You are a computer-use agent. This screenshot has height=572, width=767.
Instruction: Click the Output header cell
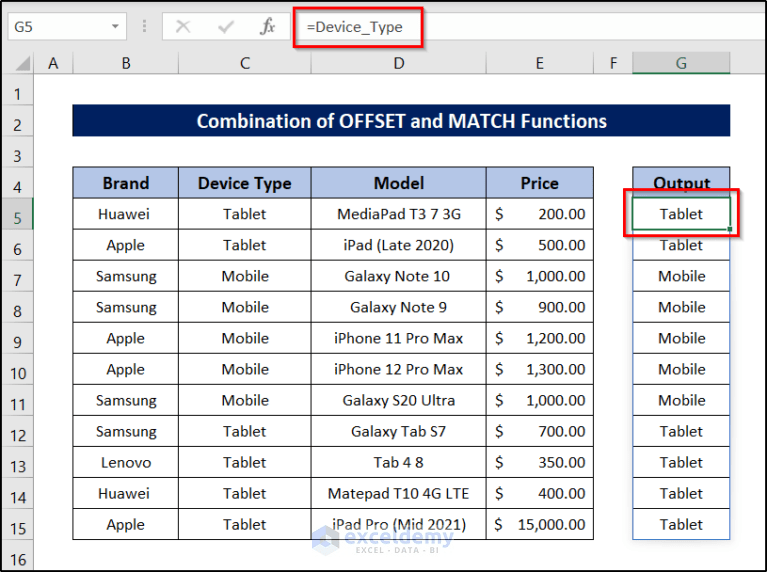pos(681,182)
